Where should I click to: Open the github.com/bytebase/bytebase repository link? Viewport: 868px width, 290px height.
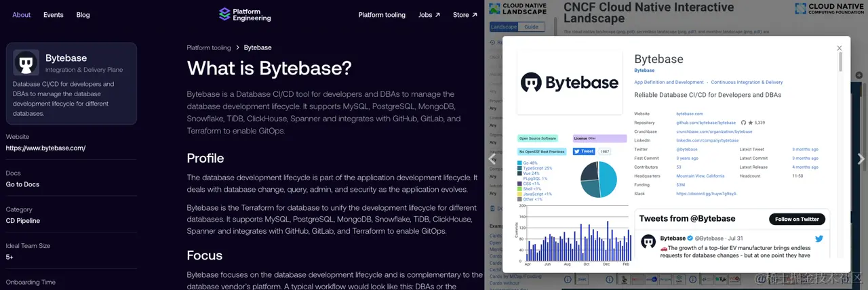[x=706, y=123]
